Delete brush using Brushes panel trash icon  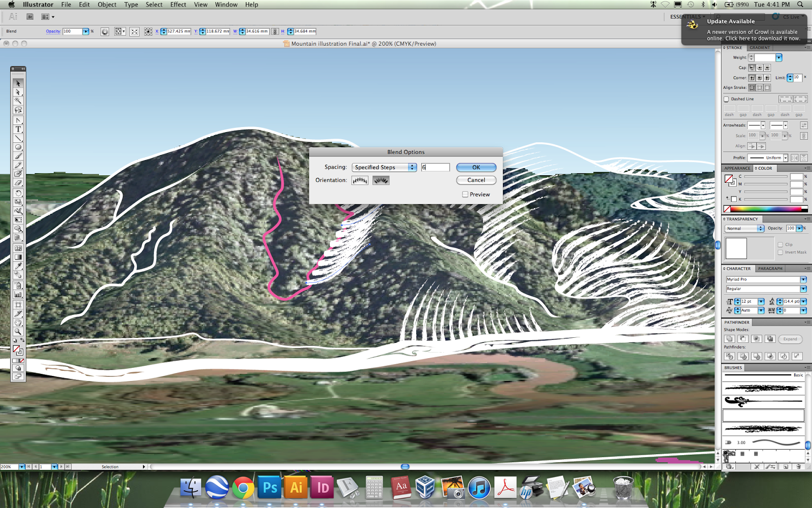pyautogui.click(x=799, y=466)
